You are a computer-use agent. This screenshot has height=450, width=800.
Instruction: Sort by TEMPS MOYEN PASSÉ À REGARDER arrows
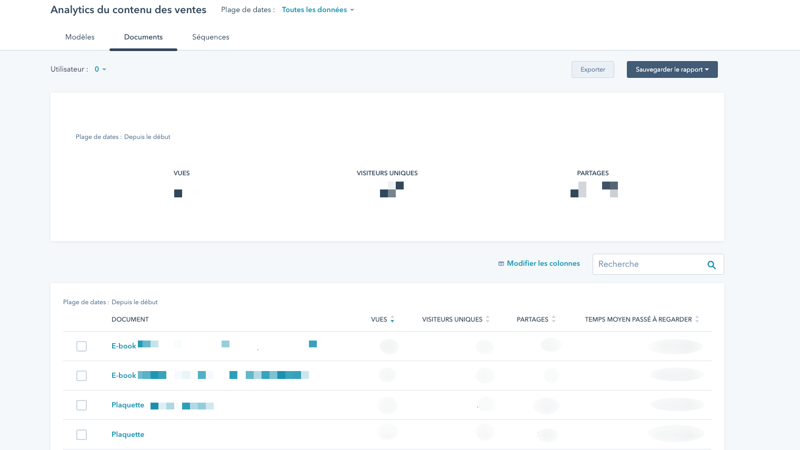tap(697, 319)
